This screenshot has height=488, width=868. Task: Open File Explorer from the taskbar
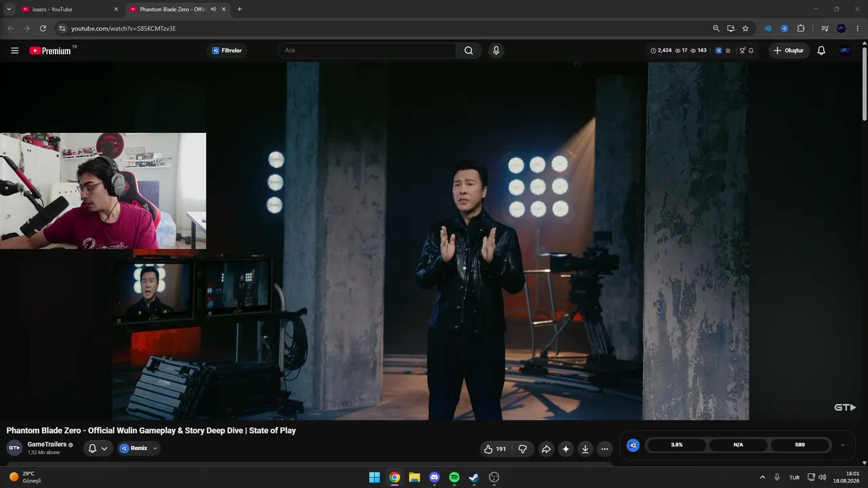[414, 477]
